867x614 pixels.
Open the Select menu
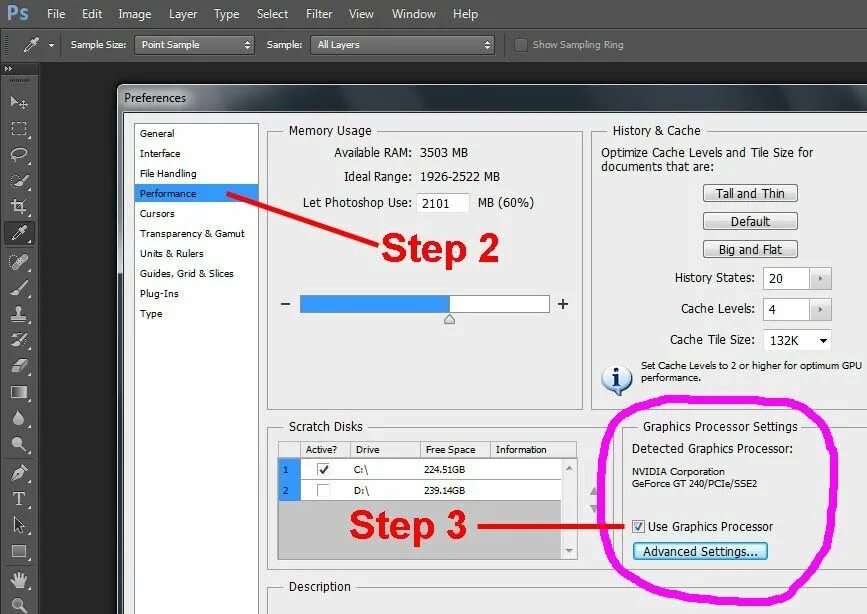(x=272, y=14)
